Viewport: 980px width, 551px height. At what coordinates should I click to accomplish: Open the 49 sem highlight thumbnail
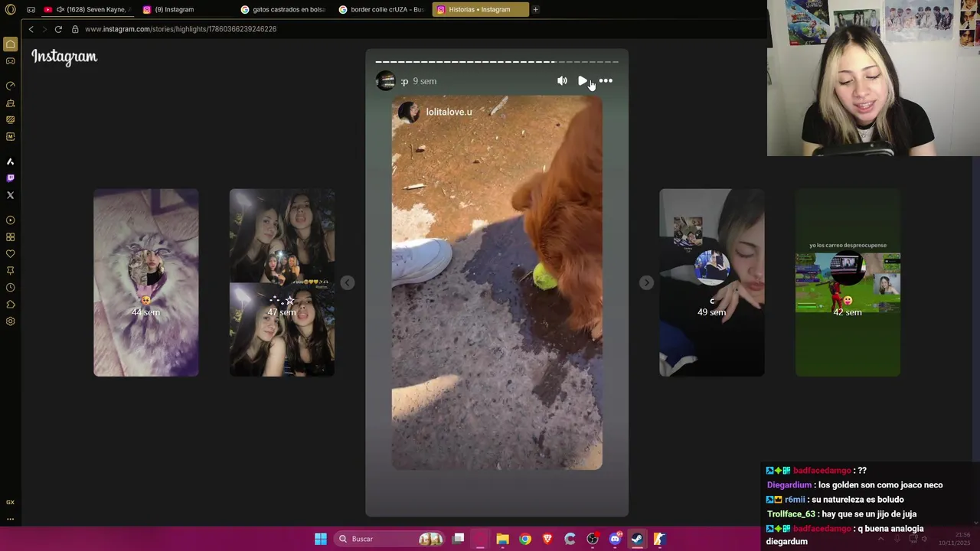[x=711, y=282]
